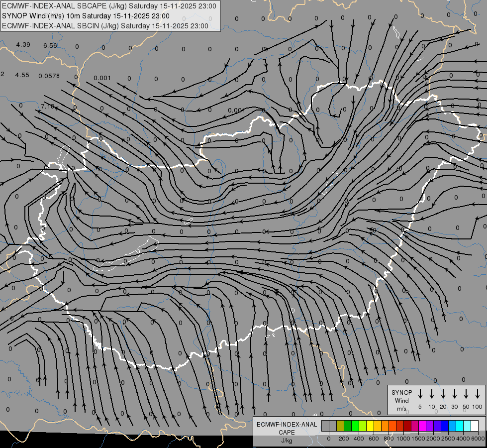Viewport: 487px width, 448px height.
Task: Click the 5 m/s wind arrow in SYNOP legend
Action: point(420,394)
